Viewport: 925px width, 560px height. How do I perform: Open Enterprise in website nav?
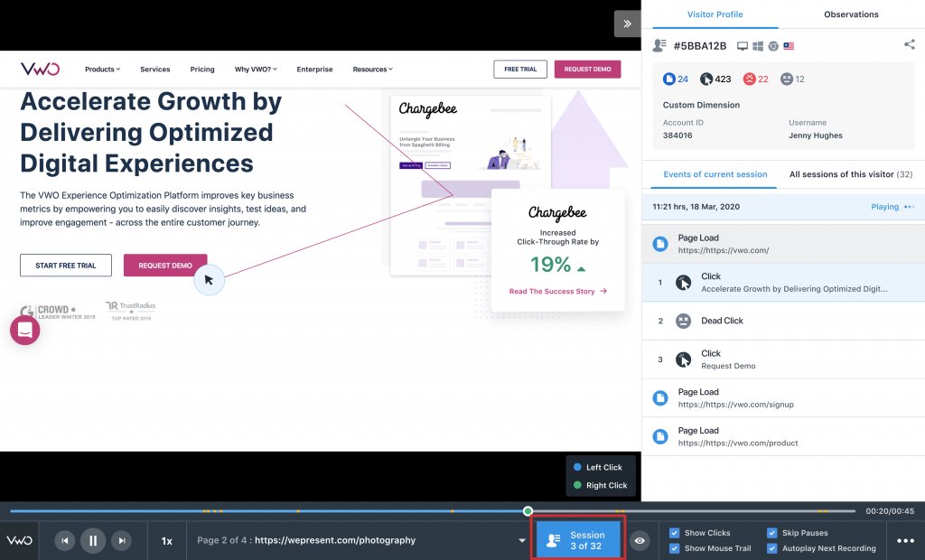point(314,69)
